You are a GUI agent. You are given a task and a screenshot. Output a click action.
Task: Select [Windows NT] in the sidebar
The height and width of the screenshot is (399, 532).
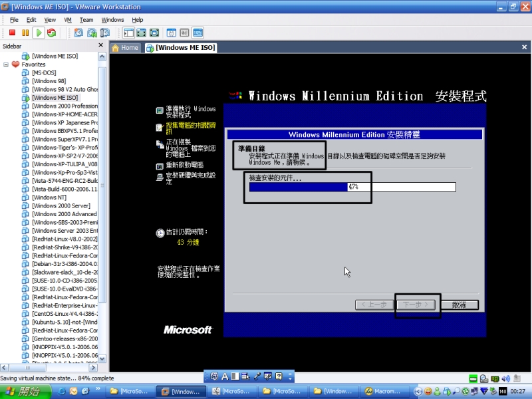[49, 198]
